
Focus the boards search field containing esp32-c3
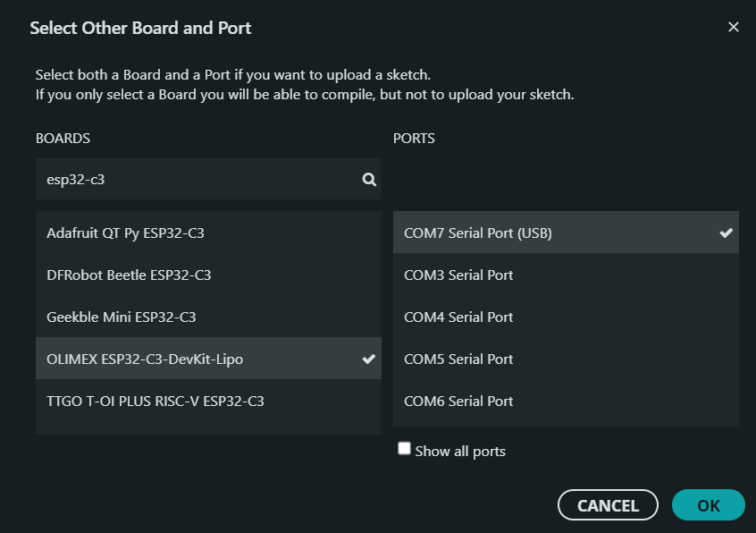[x=197, y=180]
